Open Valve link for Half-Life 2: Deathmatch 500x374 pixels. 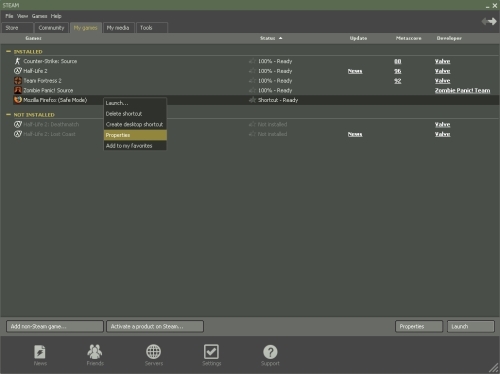pyautogui.click(x=442, y=124)
